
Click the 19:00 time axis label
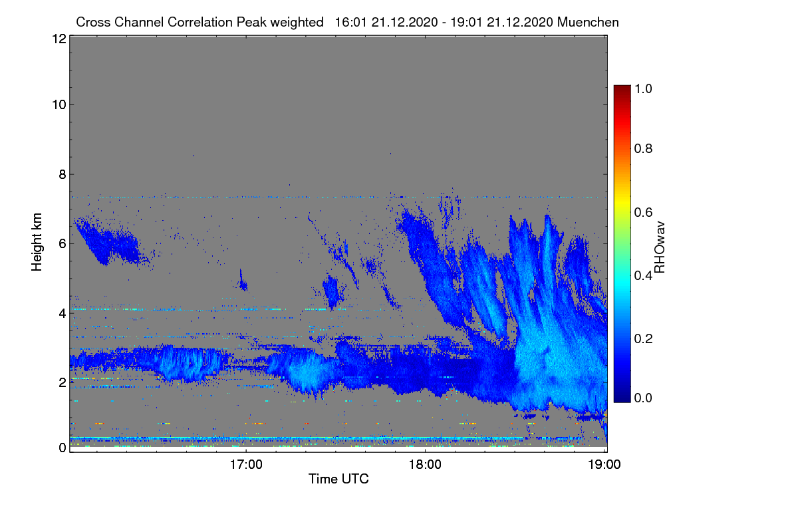point(604,464)
